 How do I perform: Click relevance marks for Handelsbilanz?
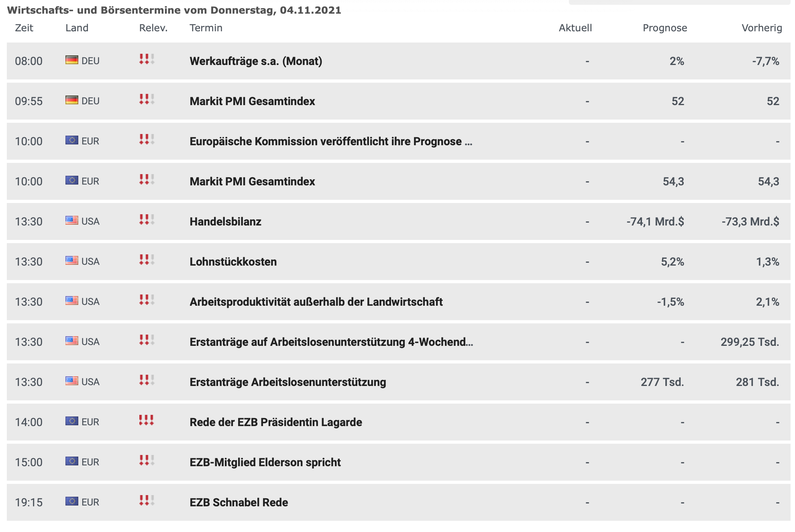147,219
